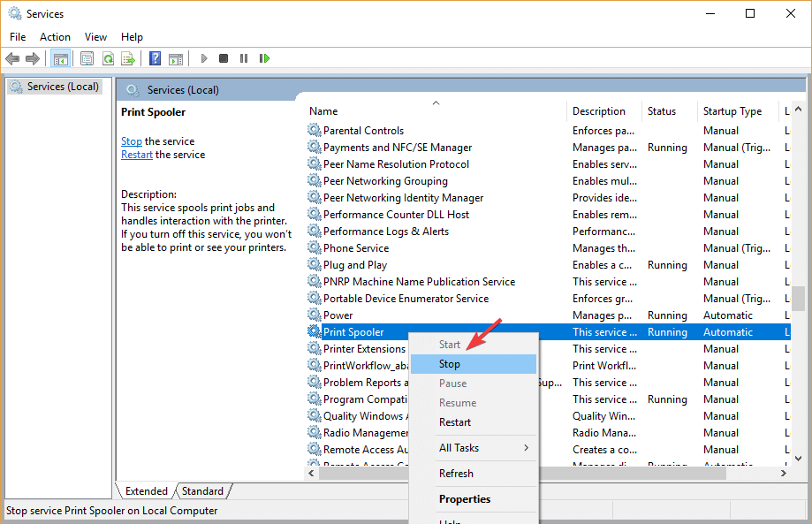Click the Services app icon in title bar

point(14,13)
